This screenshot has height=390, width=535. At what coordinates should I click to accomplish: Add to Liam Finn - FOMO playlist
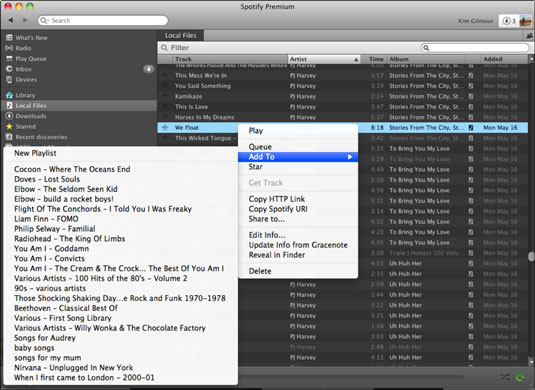pyautogui.click(x=120, y=219)
